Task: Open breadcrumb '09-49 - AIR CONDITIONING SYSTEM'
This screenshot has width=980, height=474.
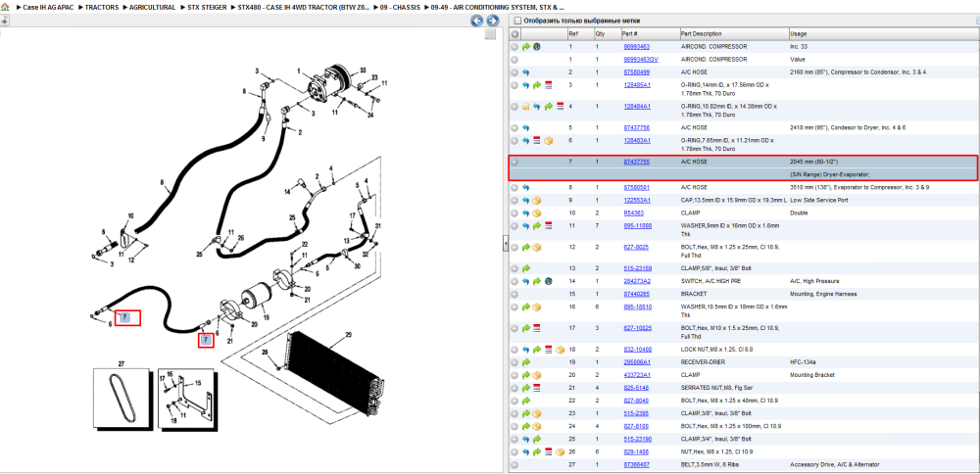Action: click(497, 8)
